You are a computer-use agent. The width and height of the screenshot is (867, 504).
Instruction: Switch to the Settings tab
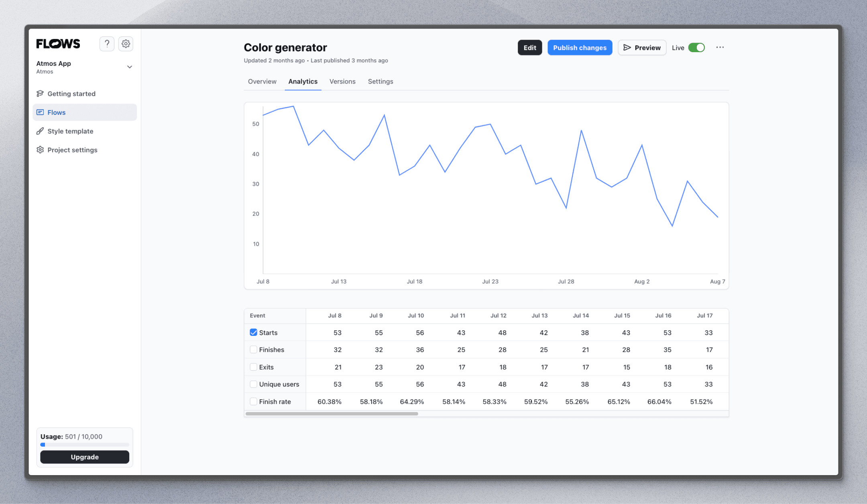tap(380, 81)
